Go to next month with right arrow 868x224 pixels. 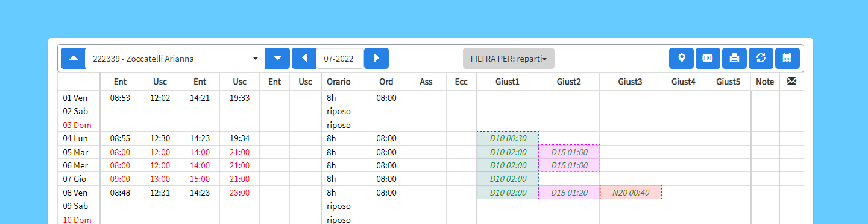coord(377,59)
